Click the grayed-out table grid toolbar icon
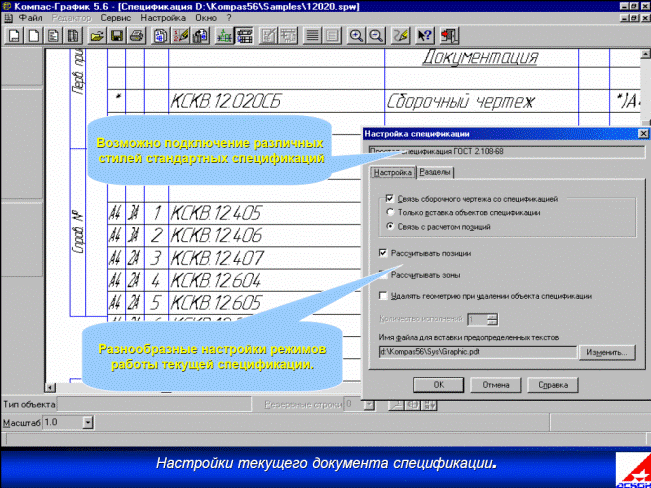Screen dimensions: 651x488 coord(288,36)
